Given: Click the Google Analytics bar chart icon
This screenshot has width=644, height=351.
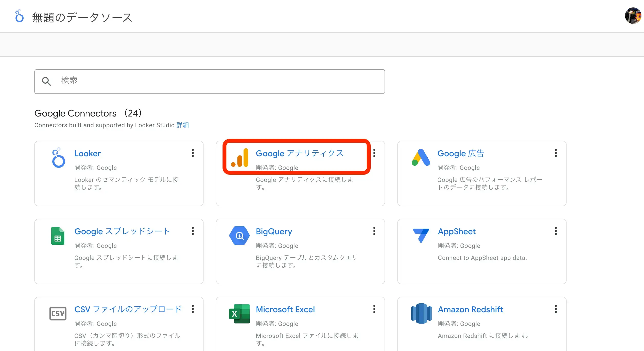Looking at the screenshot, I should 240,158.
